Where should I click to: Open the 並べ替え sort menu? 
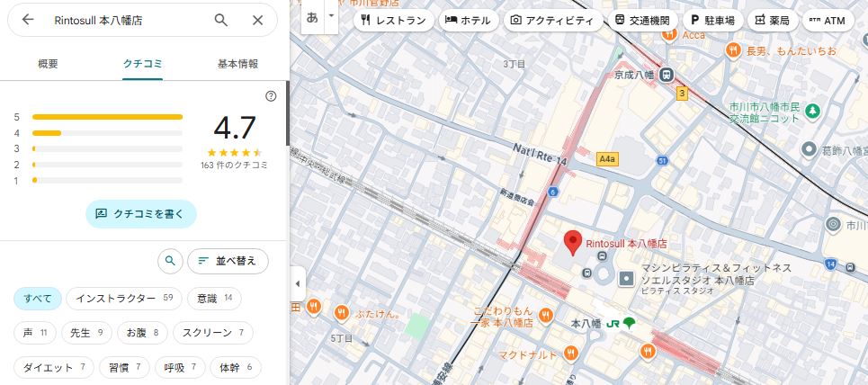(228, 261)
